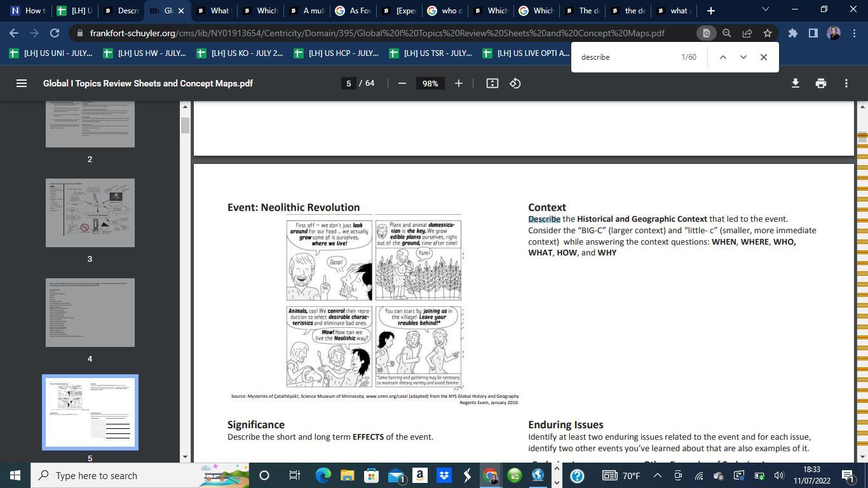Click the highlighted word 'Describe' under Context
Viewport: 868px width, 488px height.
[545, 219]
